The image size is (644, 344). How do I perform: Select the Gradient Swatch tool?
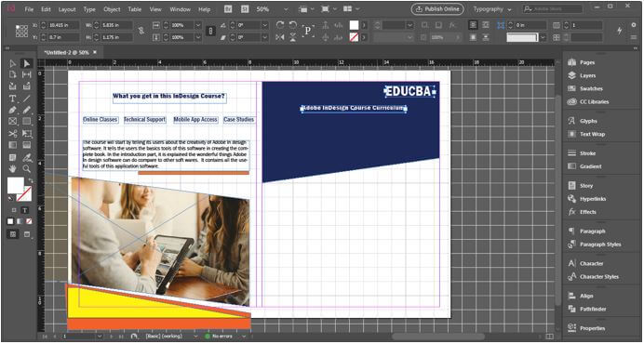(13, 145)
